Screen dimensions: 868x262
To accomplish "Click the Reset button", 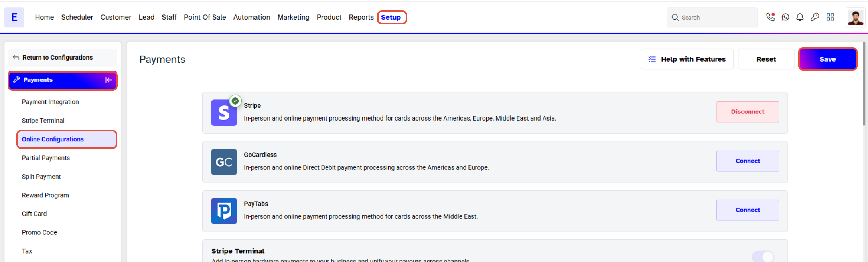I will point(766,59).
